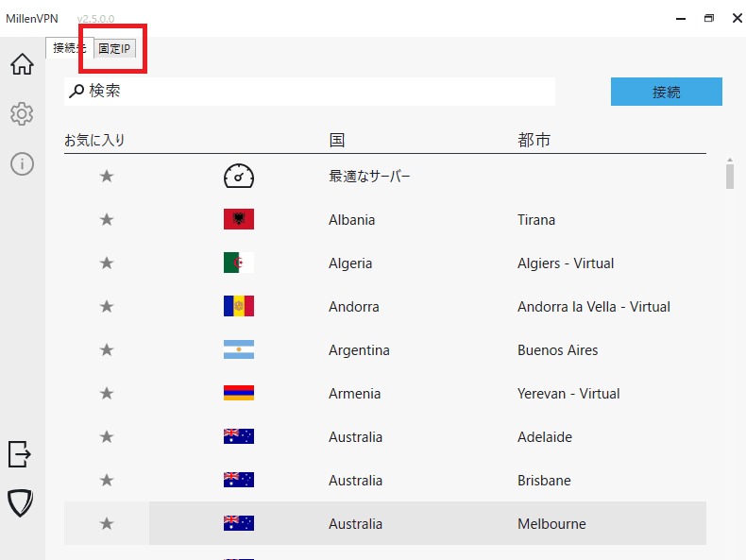
Task: Click the Australia flag in Melbourne row
Action: click(239, 523)
